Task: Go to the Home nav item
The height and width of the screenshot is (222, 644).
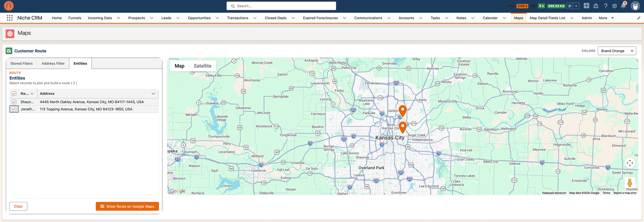Action: coord(57,18)
